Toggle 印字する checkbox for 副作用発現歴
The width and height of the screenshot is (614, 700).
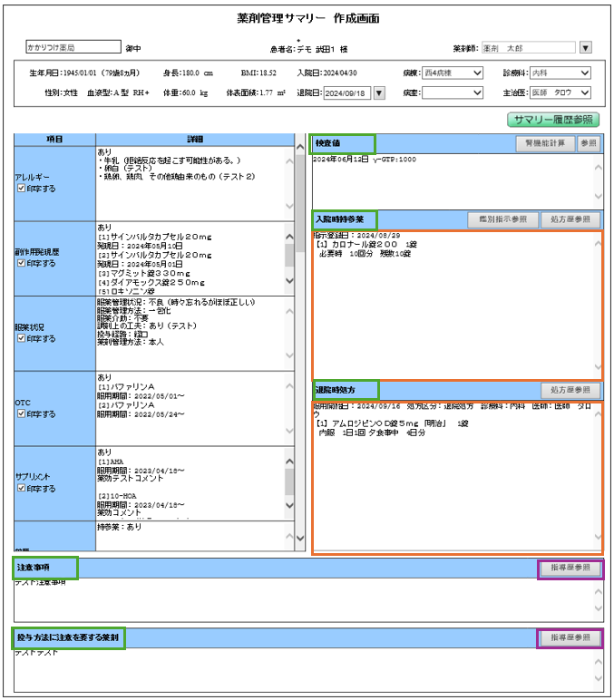click(21, 263)
